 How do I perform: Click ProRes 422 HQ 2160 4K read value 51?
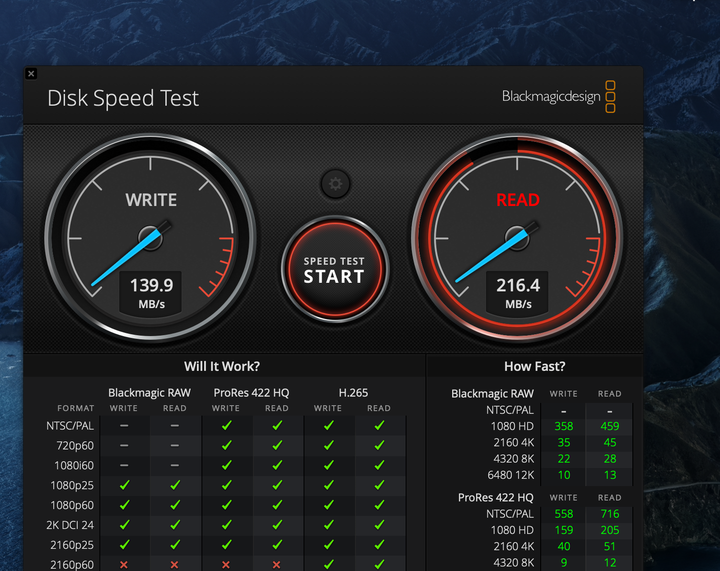click(609, 547)
